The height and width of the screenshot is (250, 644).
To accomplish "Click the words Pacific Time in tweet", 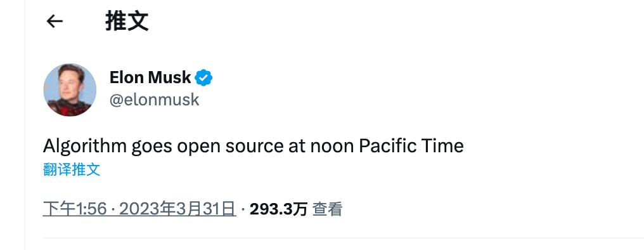I will pyautogui.click(x=411, y=146).
